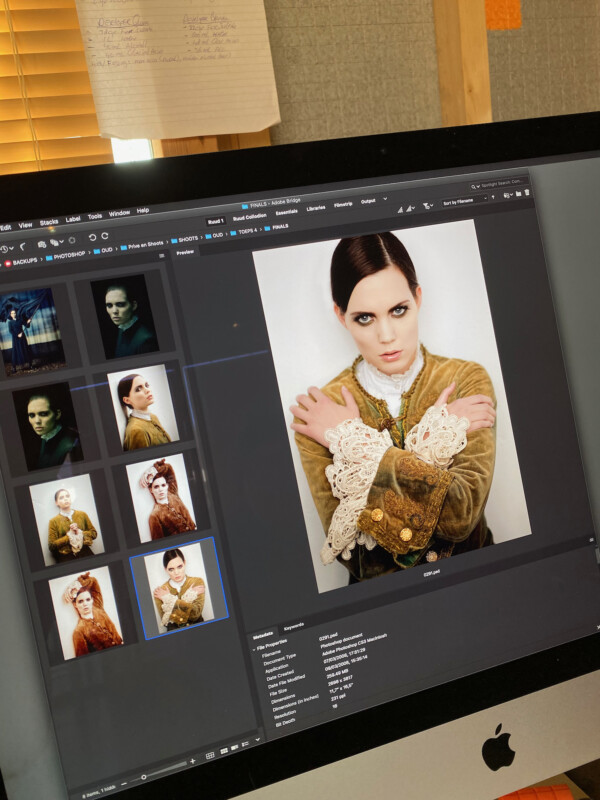Switch to the Ruud Collodion workspace
The height and width of the screenshot is (800, 600).
point(249,217)
